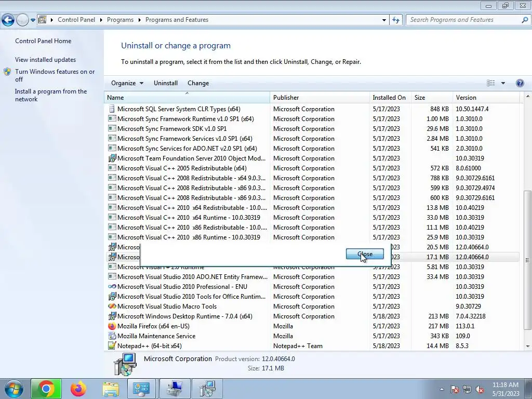Expand arrow after Control Panel breadcrumb
Viewport: 532px width, 399px height.
tap(101, 20)
